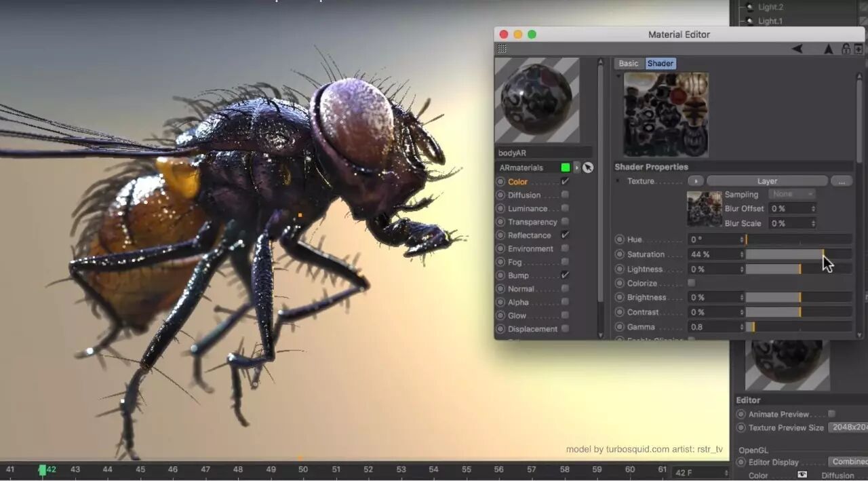Click the Saturation slider bar
Screen dimensions: 868x481
(799, 254)
